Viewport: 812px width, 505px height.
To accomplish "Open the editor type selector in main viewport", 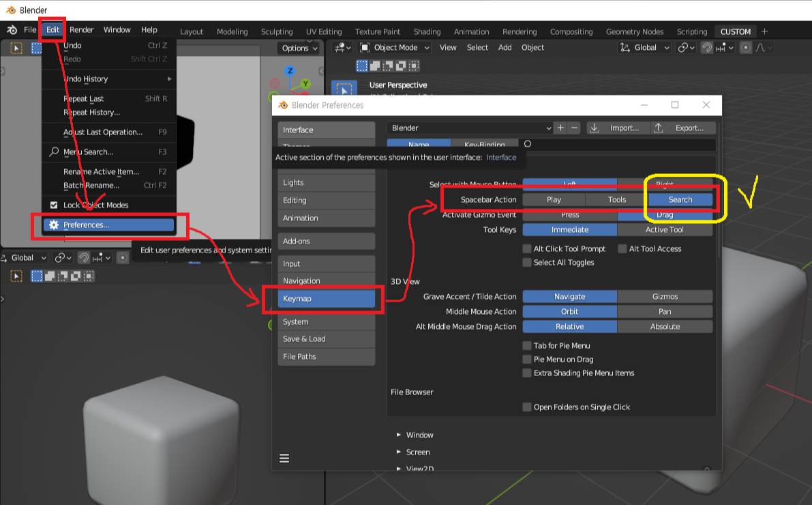I will click(343, 48).
